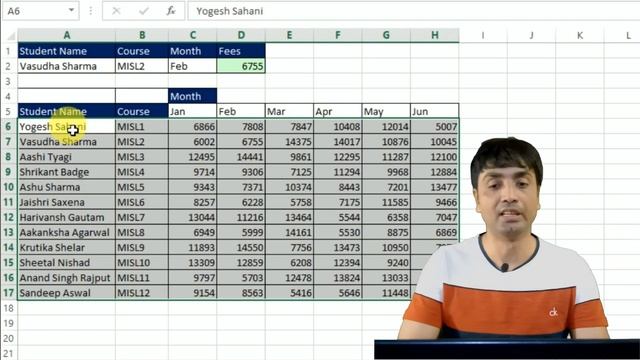Click cell Aakanksha Agarwal
This screenshot has width=640, height=360.
[x=67, y=232]
